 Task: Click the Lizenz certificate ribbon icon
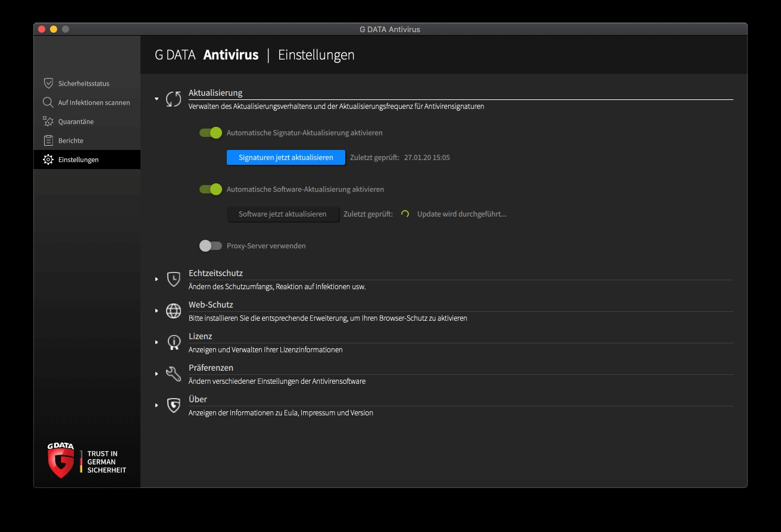coord(173,342)
